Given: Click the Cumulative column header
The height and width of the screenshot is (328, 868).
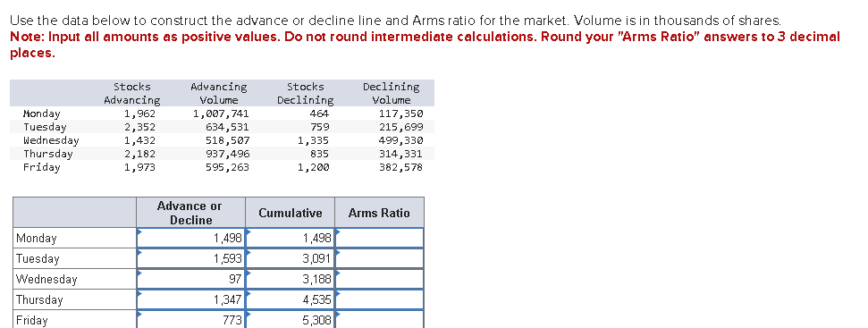Looking at the screenshot, I should [290, 213].
